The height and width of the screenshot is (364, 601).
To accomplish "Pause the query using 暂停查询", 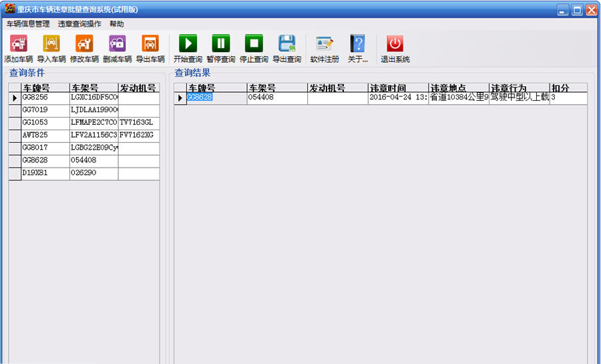I will coord(220,44).
